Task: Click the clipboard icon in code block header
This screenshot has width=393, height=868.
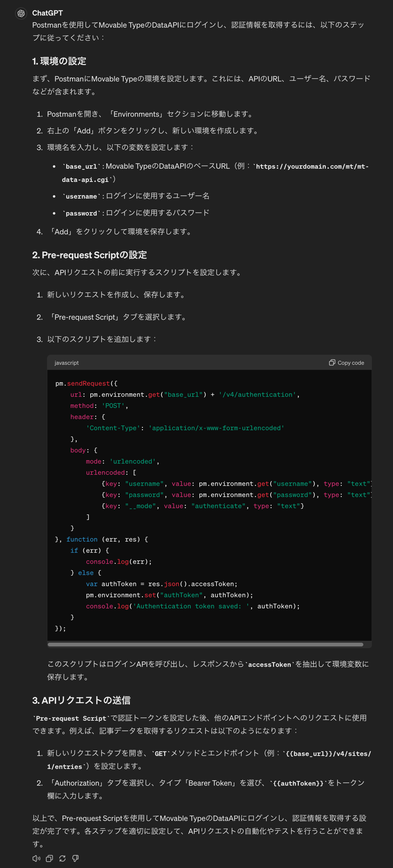Action: pyautogui.click(x=332, y=363)
